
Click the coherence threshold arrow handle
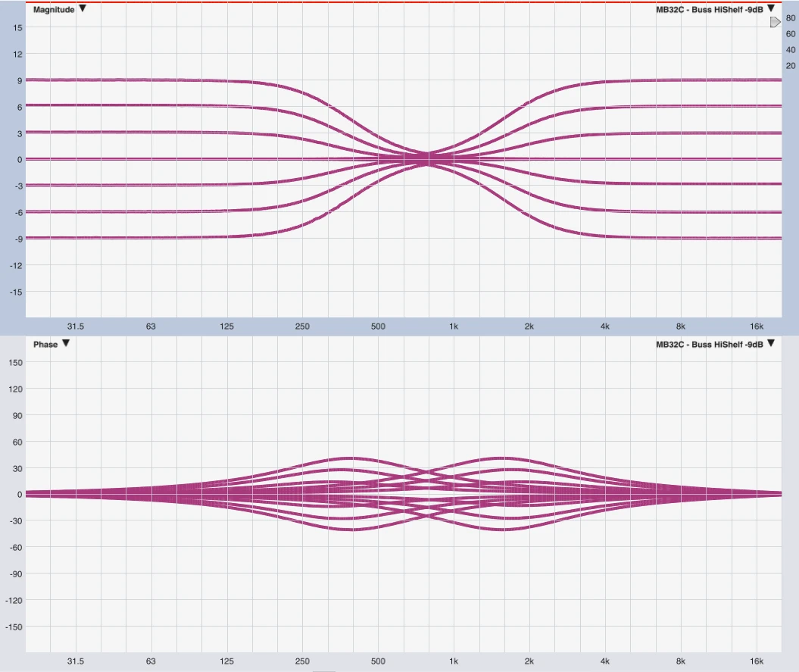pos(775,23)
